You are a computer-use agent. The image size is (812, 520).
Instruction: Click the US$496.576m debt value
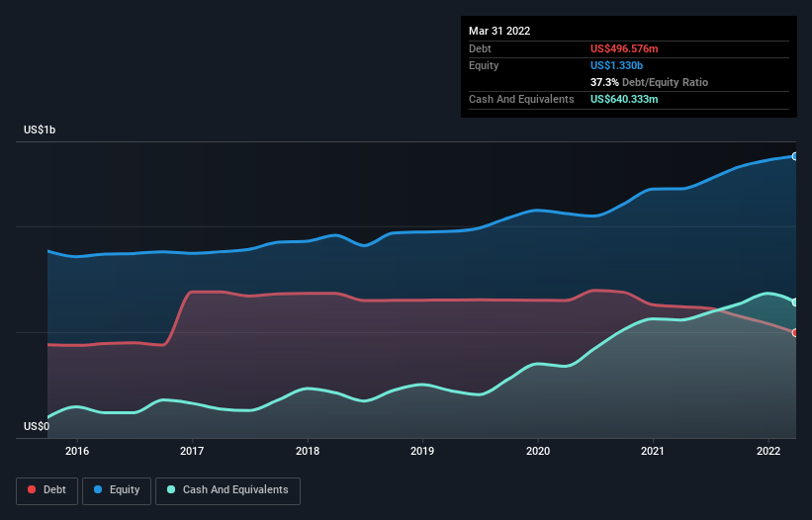click(624, 48)
